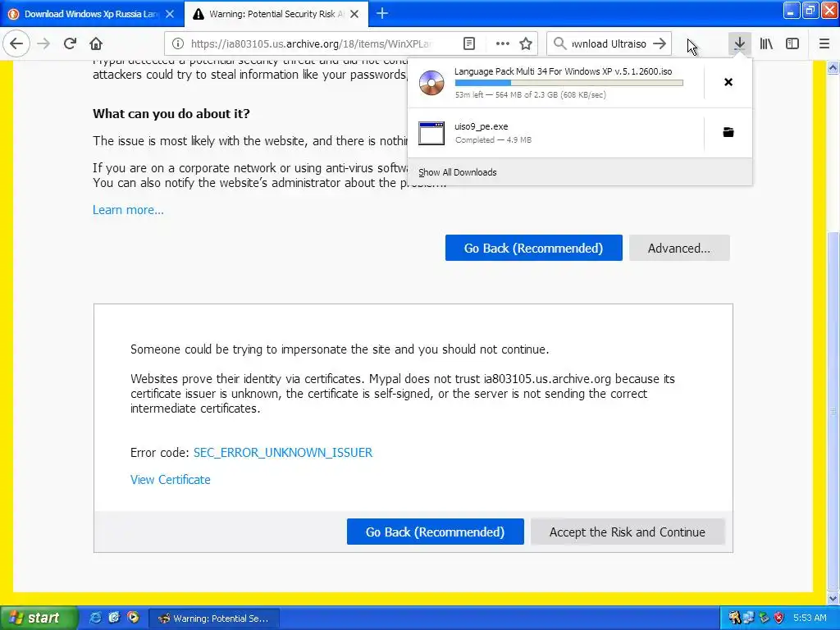Click the lower Go Back (Recommended) button
This screenshot has height=630, width=840.
click(435, 532)
